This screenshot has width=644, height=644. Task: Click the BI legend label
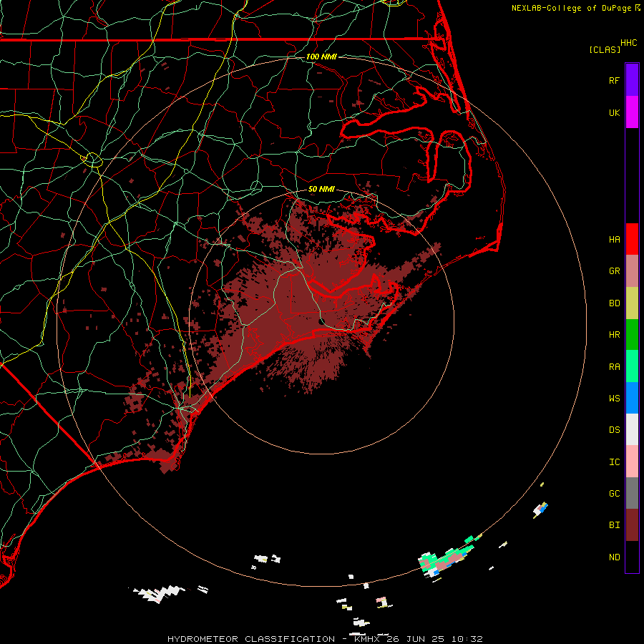614,525
